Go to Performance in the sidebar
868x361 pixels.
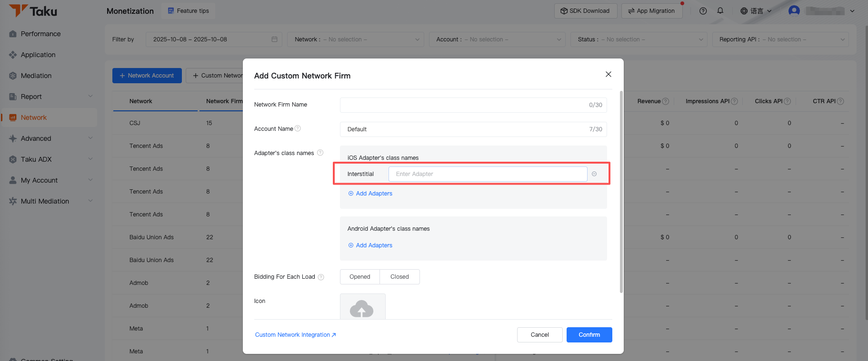tap(40, 34)
